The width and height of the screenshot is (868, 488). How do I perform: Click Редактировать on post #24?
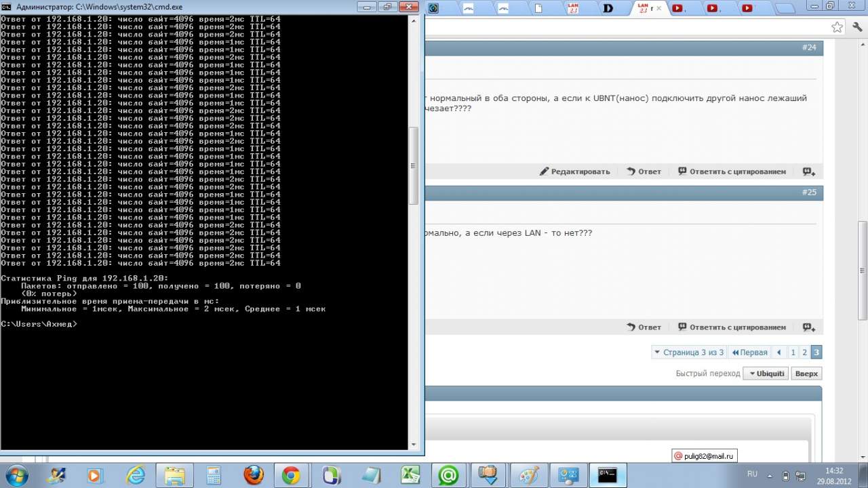575,171
